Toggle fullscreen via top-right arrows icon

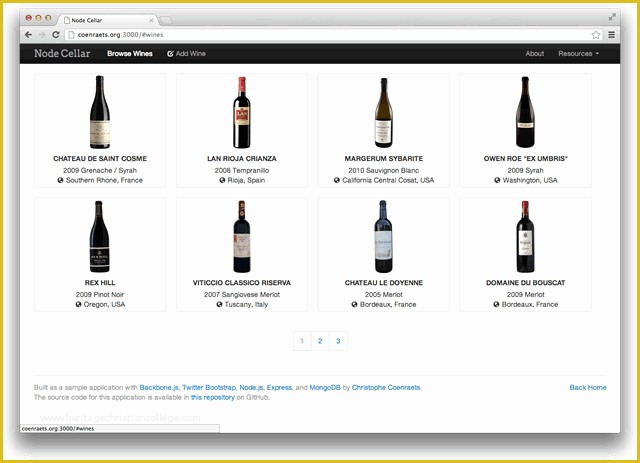612,17
